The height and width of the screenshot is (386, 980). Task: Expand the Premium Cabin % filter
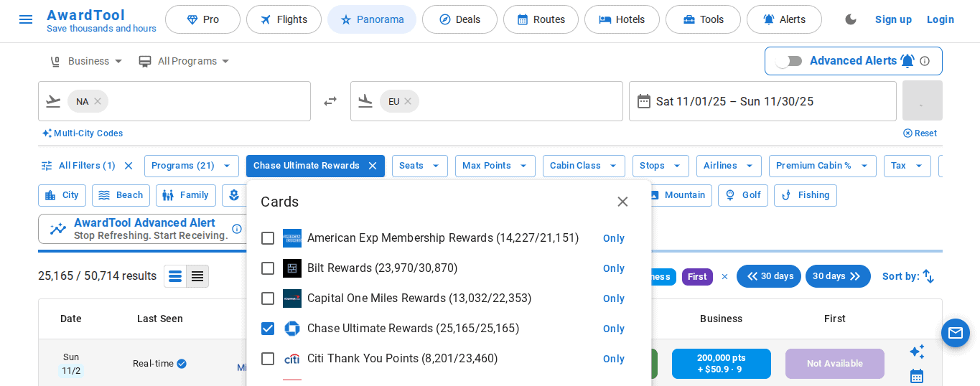(823, 166)
